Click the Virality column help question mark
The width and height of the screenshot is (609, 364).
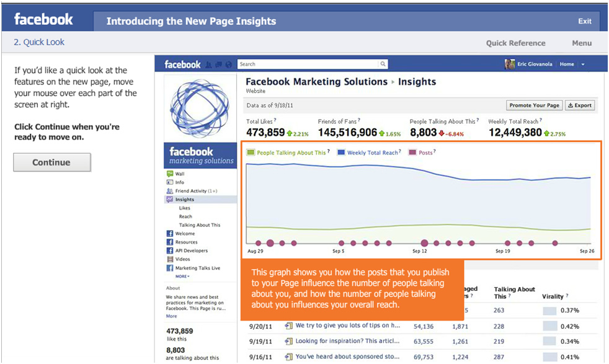click(x=567, y=296)
